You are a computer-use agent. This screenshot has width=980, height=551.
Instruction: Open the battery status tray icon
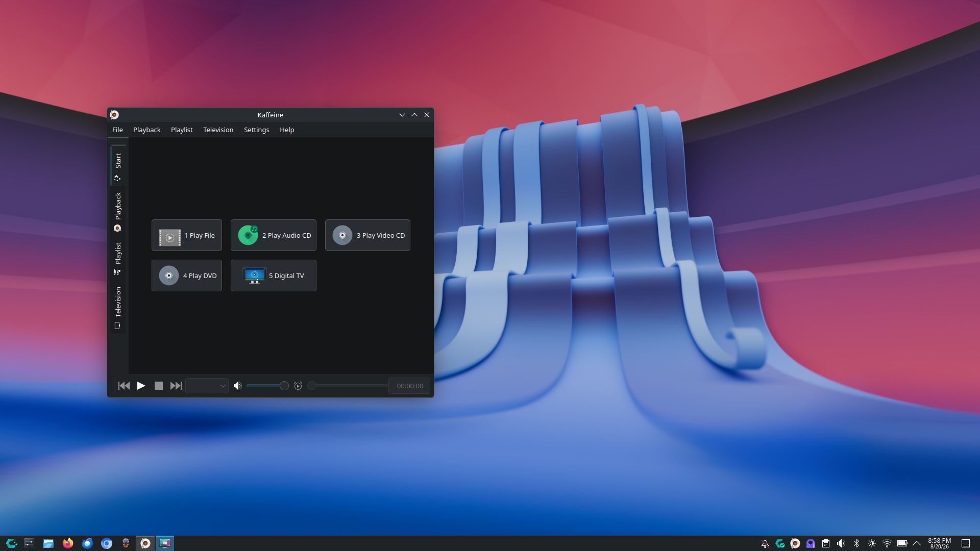[x=902, y=543]
